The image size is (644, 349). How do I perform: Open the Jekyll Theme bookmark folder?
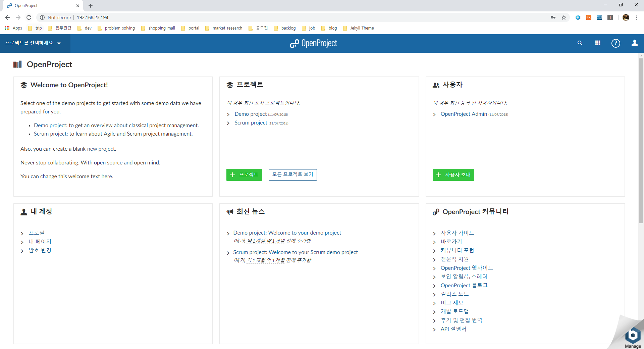(359, 28)
